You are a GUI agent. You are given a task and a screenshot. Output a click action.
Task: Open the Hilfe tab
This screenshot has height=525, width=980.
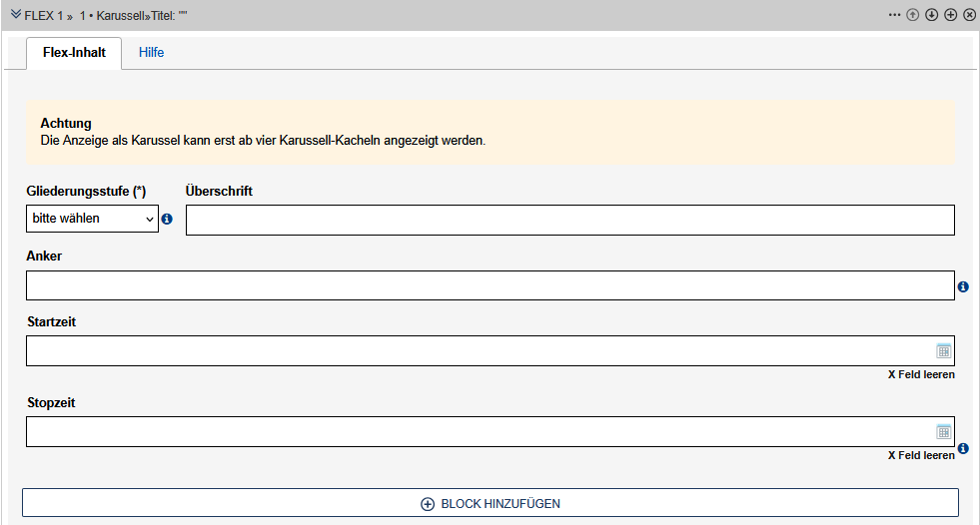(x=152, y=53)
